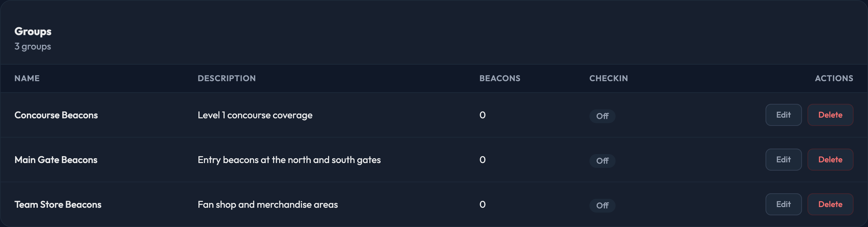Select the NAME column header
The height and width of the screenshot is (227, 868).
(x=27, y=78)
